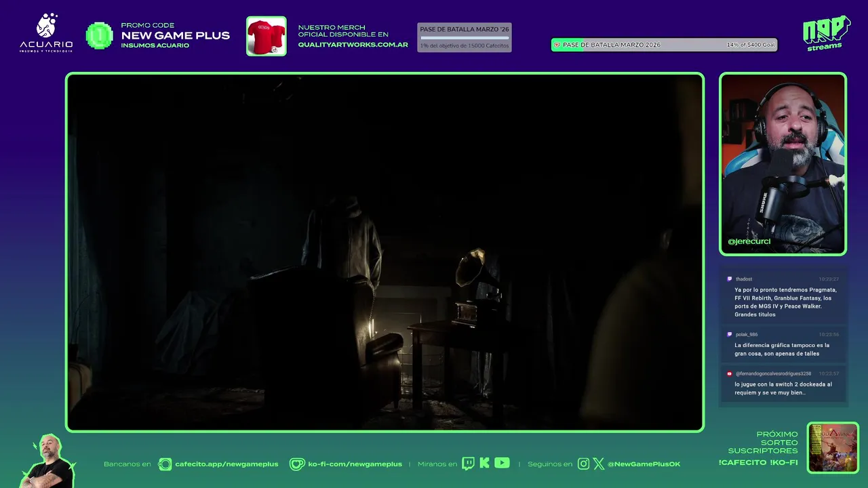Click the 'INSUMOS ACUARIO' text

155,45
